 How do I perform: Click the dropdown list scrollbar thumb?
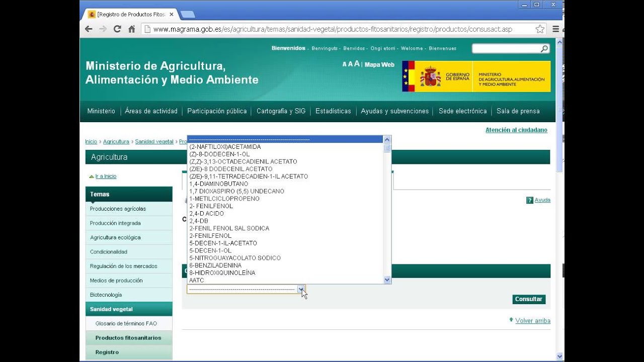(387, 148)
